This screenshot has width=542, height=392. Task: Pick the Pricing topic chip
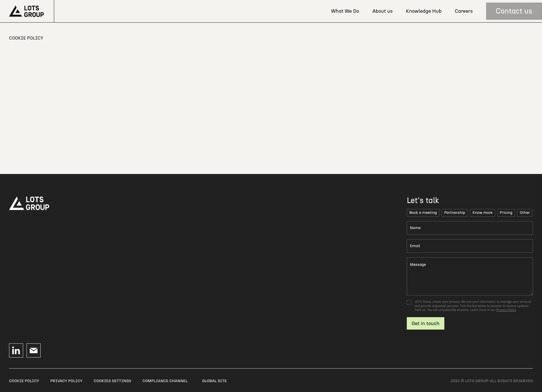pyautogui.click(x=506, y=213)
